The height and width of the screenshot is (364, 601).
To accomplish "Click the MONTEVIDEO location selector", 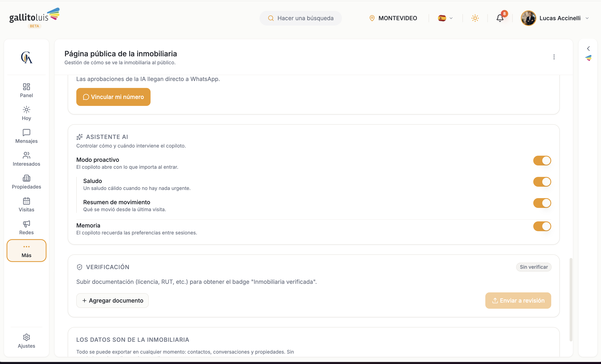I will (393, 18).
